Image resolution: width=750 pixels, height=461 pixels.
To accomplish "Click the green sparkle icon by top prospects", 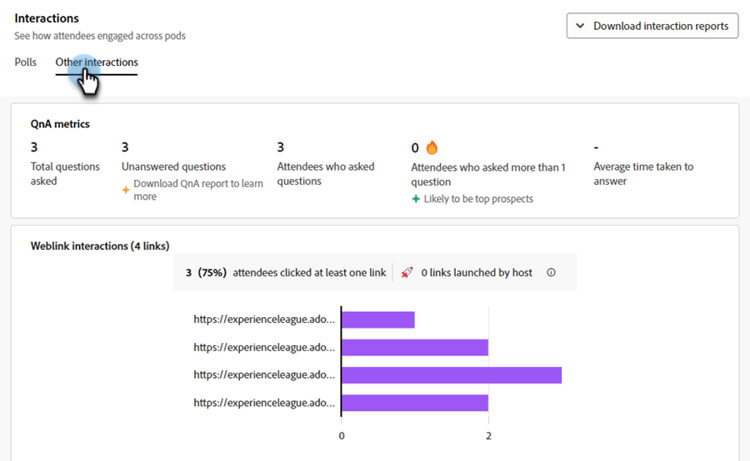I will point(416,199).
